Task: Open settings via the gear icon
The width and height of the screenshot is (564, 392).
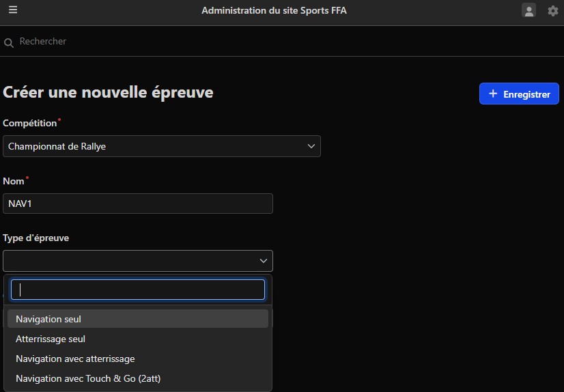Action: click(552, 11)
